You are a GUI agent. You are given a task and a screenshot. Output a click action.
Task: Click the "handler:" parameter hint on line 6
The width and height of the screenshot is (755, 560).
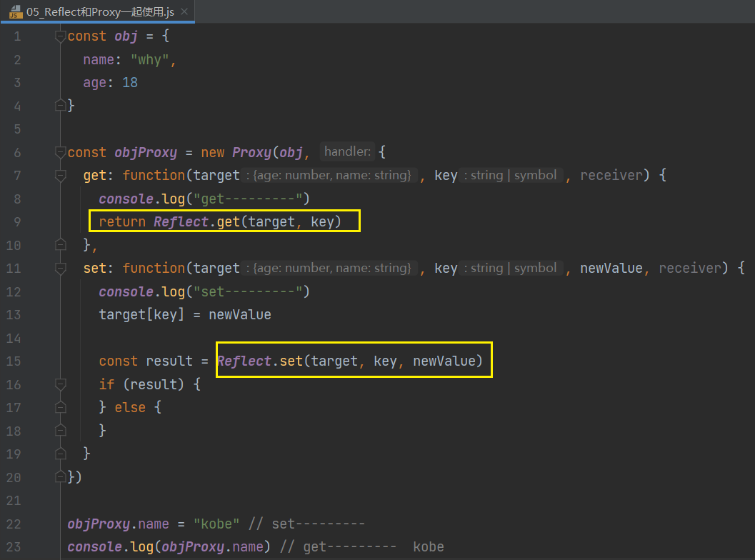click(x=347, y=151)
